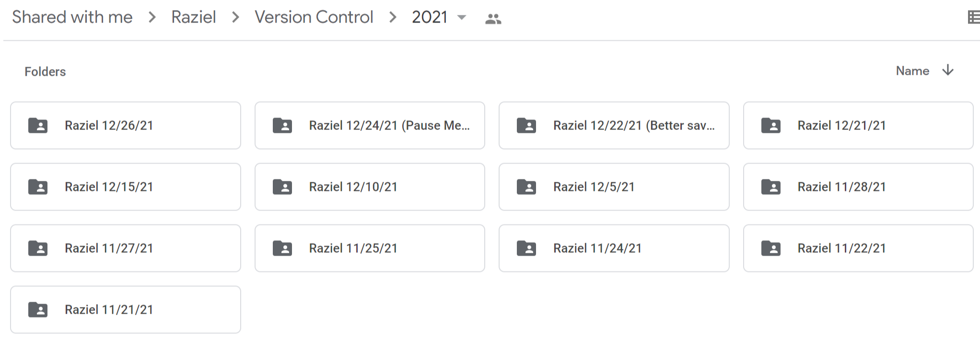
Task: Click the folder icon on Raziel 11/24/21
Action: (x=527, y=248)
